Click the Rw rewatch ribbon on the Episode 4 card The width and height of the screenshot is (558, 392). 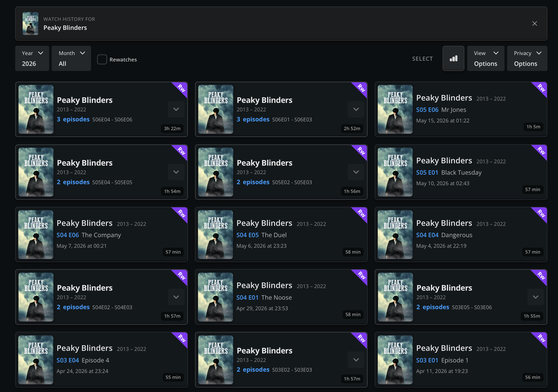(181, 338)
